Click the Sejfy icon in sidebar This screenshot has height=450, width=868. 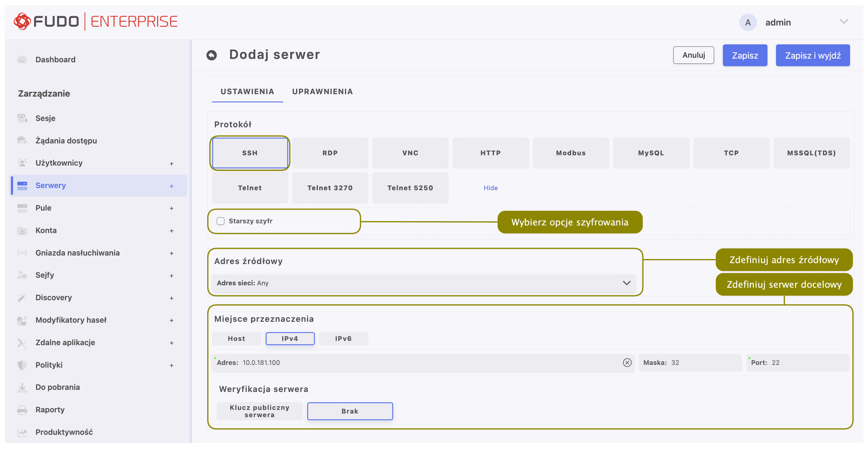[x=22, y=275]
